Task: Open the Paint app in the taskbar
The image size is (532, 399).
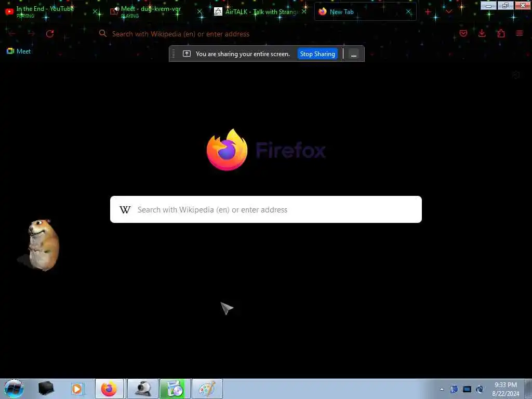Action: [207, 389]
